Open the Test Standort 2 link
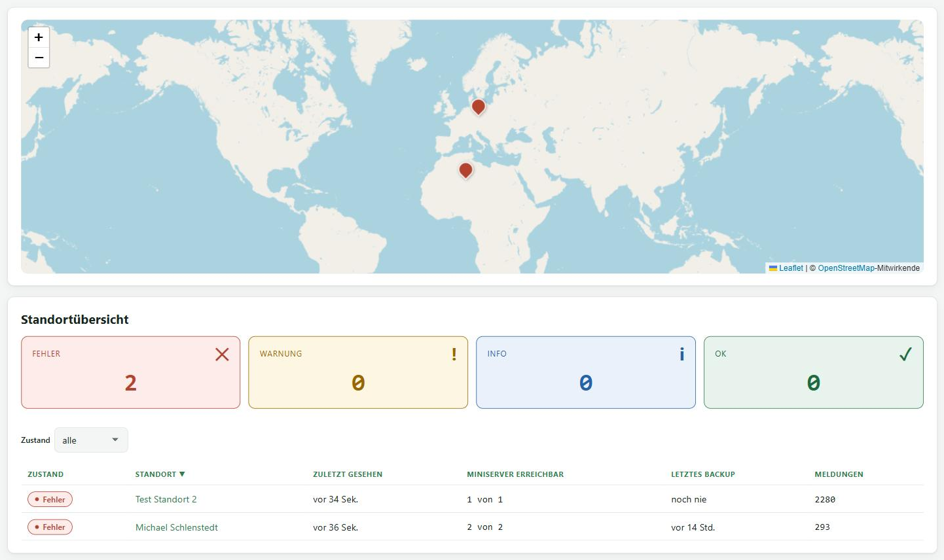 166,499
